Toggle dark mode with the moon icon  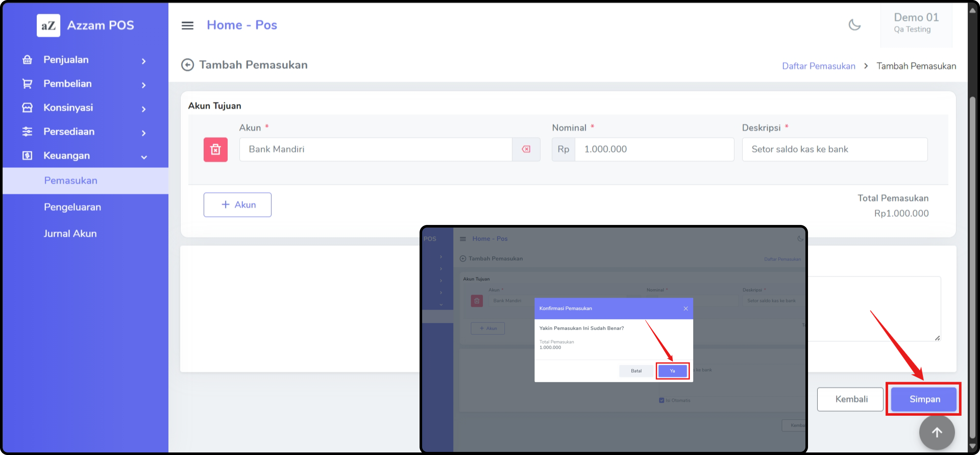click(x=854, y=25)
